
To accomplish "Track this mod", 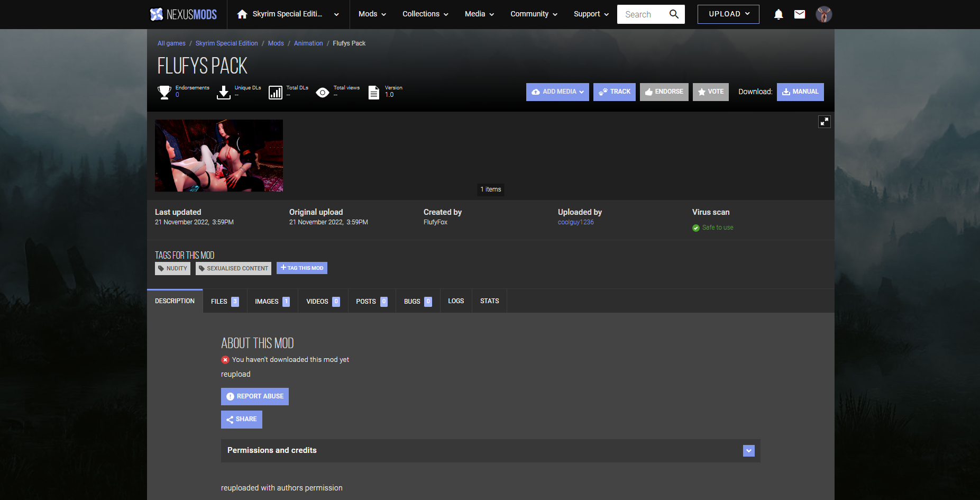I will click(615, 92).
